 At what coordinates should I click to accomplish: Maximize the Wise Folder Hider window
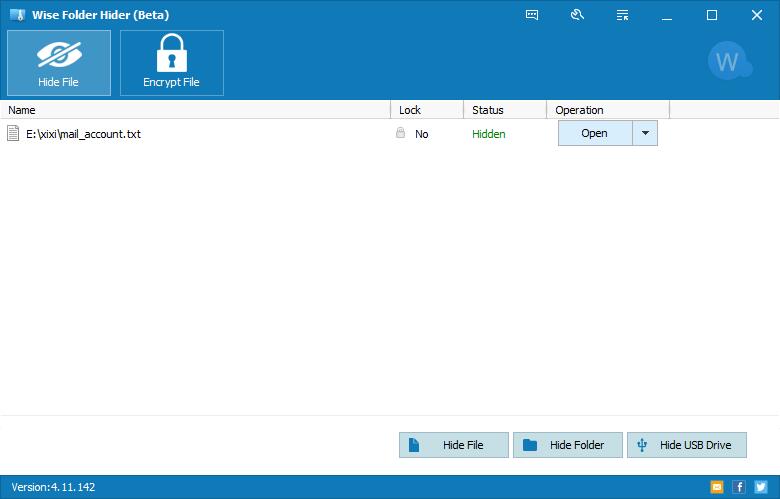712,15
